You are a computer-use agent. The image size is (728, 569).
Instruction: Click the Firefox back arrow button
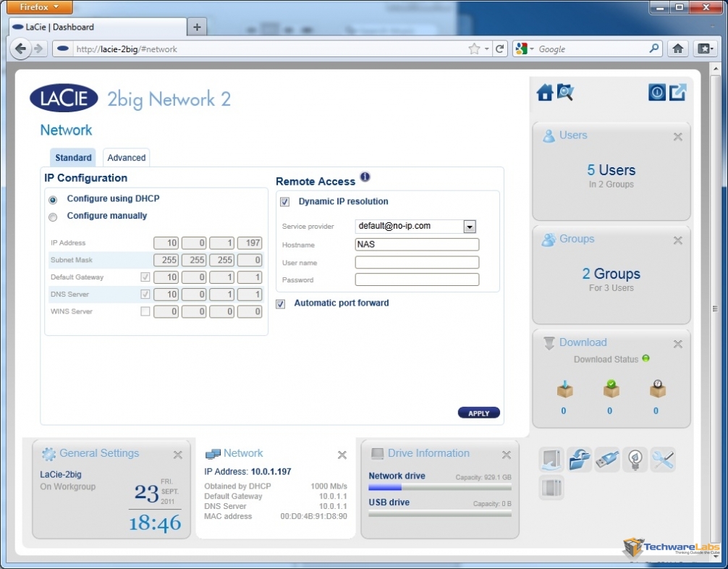click(20, 49)
